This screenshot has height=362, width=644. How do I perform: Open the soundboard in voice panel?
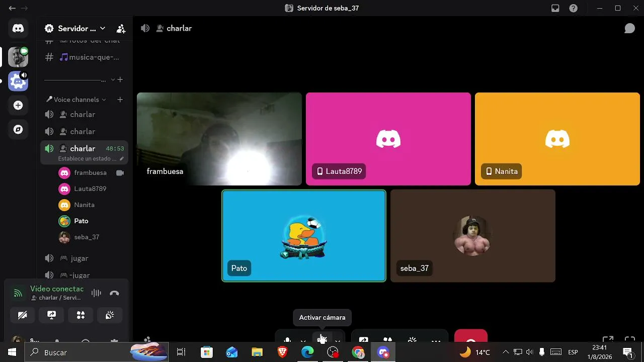[110, 315]
